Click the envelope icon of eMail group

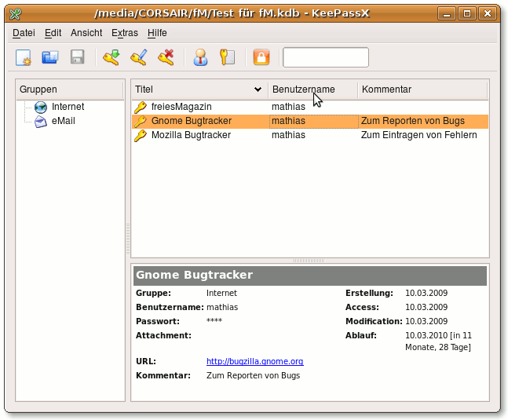coord(41,122)
